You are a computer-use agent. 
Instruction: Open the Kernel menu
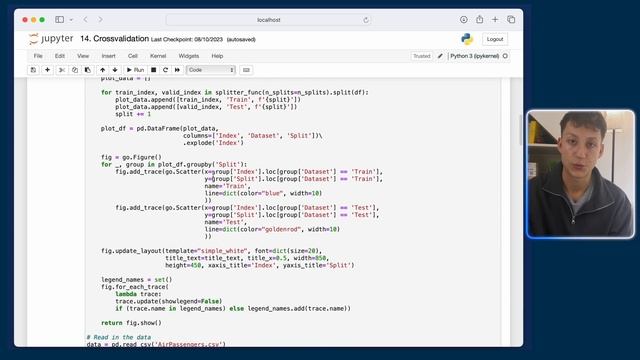[158, 56]
